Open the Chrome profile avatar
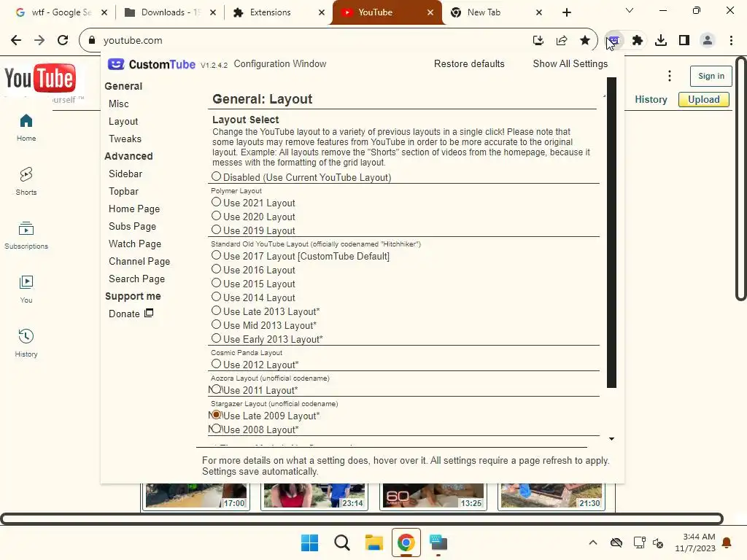 pos(708,41)
